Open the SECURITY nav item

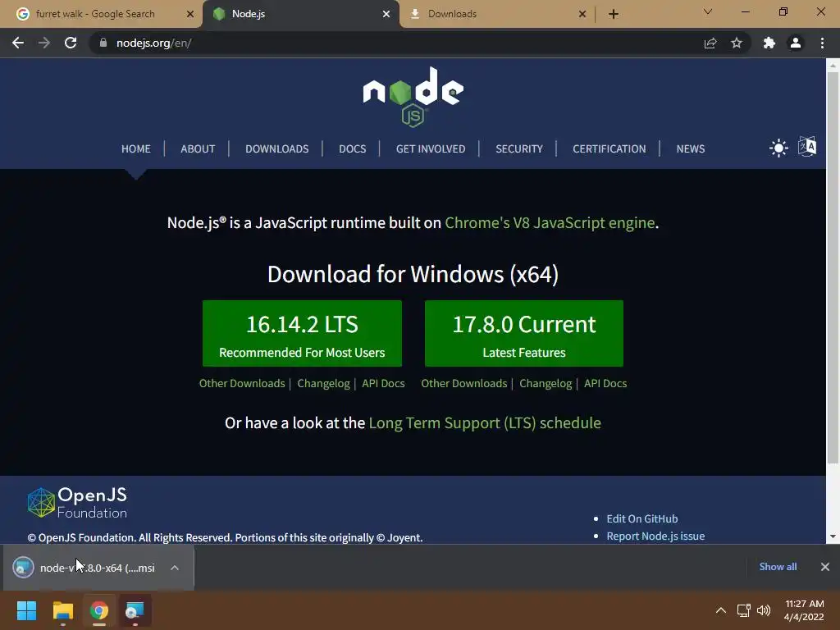pos(519,149)
